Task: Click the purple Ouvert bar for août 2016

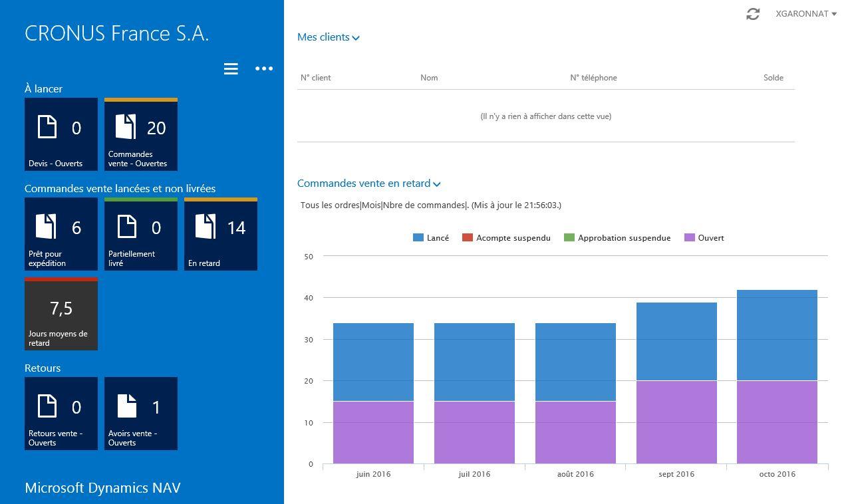Action: pyautogui.click(x=575, y=433)
